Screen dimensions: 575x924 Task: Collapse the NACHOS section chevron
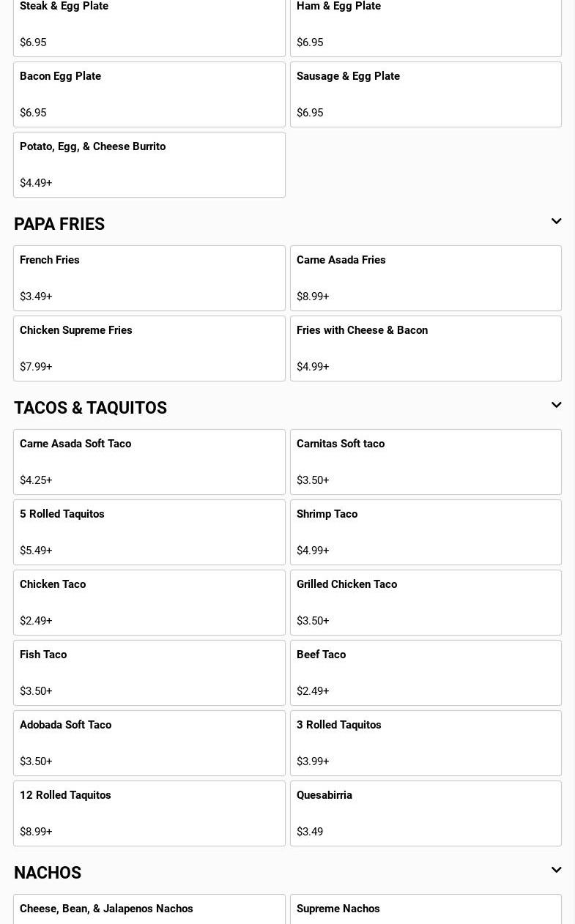[x=556, y=870]
